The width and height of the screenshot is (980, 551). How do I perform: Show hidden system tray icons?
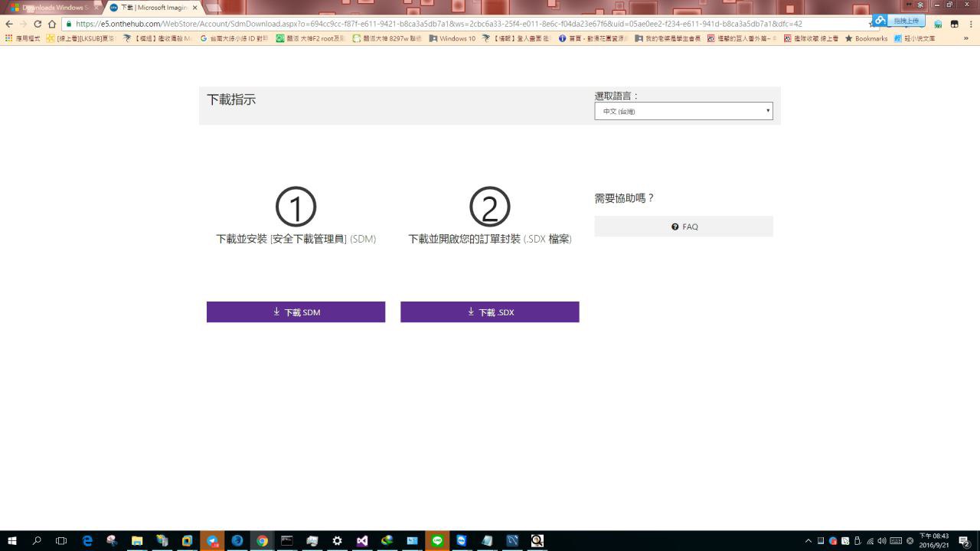tap(808, 541)
